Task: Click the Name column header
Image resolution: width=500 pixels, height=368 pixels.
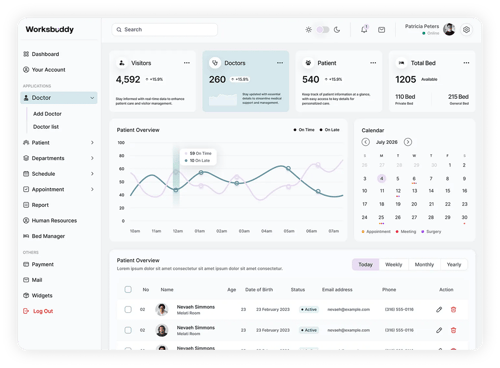Action: tap(167, 290)
